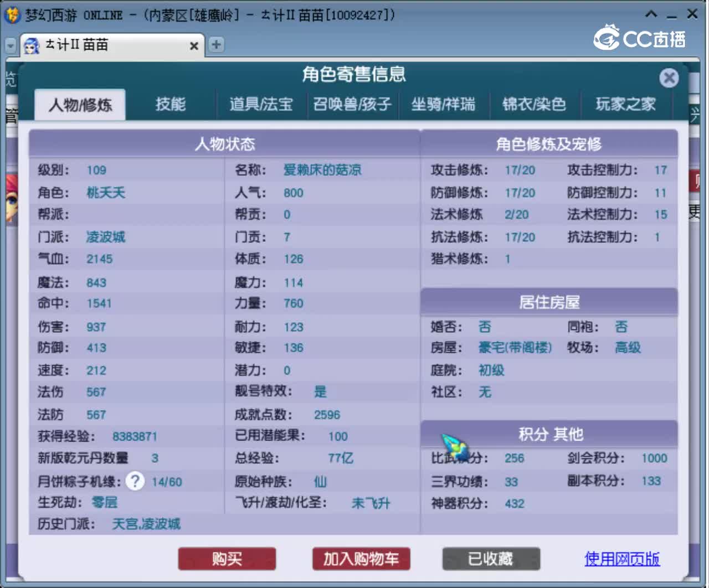
Task: View the 玩家之家 tab
Action: (x=626, y=104)
